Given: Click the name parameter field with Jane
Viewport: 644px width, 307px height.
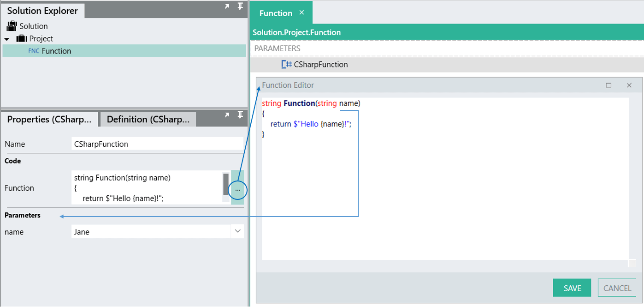Looking at the screenshot, I should pos(152,232).
